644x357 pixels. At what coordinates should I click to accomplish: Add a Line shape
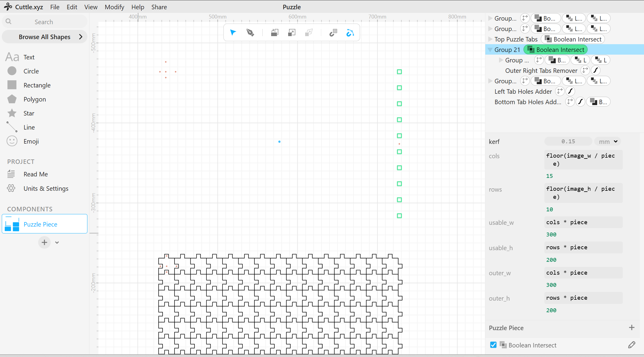[x=21, y=127]
